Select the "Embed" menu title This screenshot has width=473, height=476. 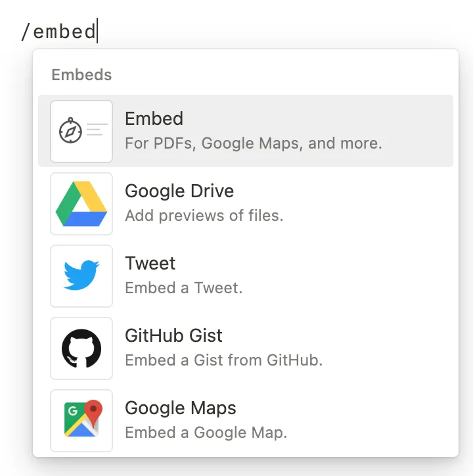[x=154, y=119]
